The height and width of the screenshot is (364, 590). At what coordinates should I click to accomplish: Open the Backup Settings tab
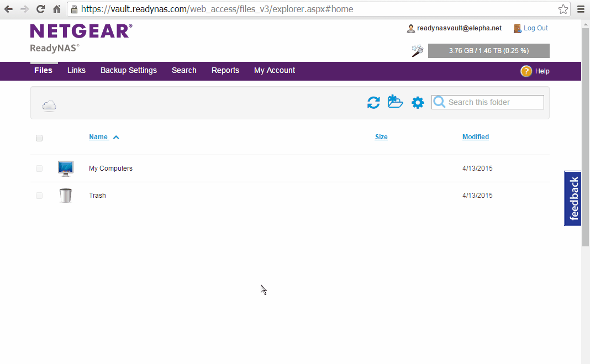click(x=129, y=70)
